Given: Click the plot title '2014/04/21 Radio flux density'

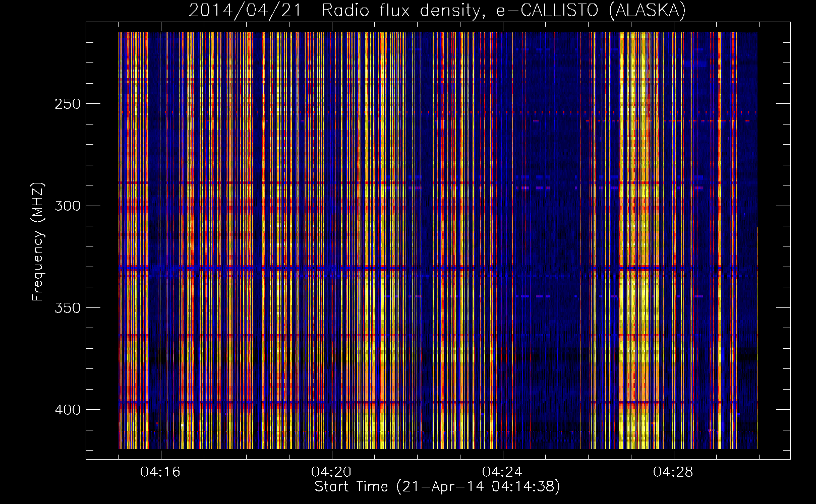Looking at the screenshot, I should pos(437,11).
